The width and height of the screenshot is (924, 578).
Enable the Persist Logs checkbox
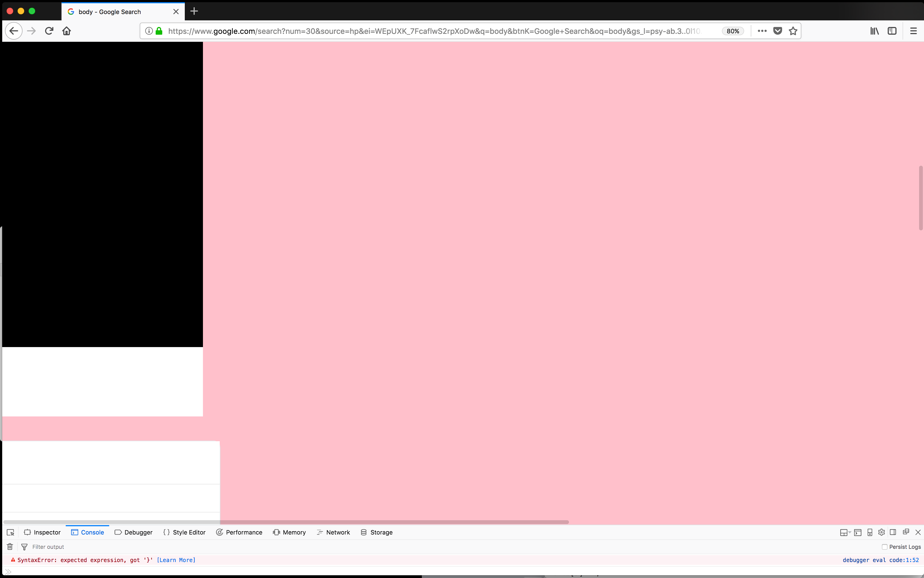pyautogui.click(x=884, y=547)
